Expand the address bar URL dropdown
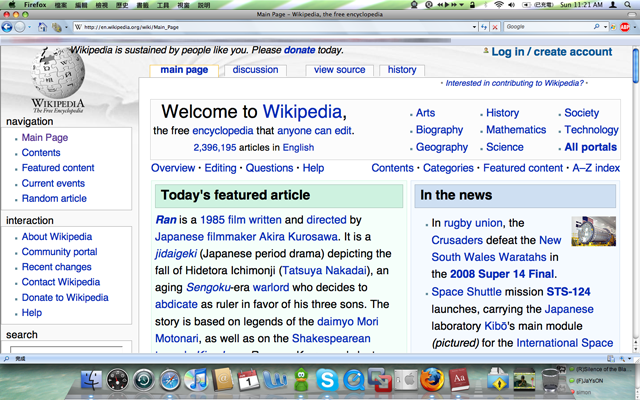 pyautogui.click(x=474, y=27)
